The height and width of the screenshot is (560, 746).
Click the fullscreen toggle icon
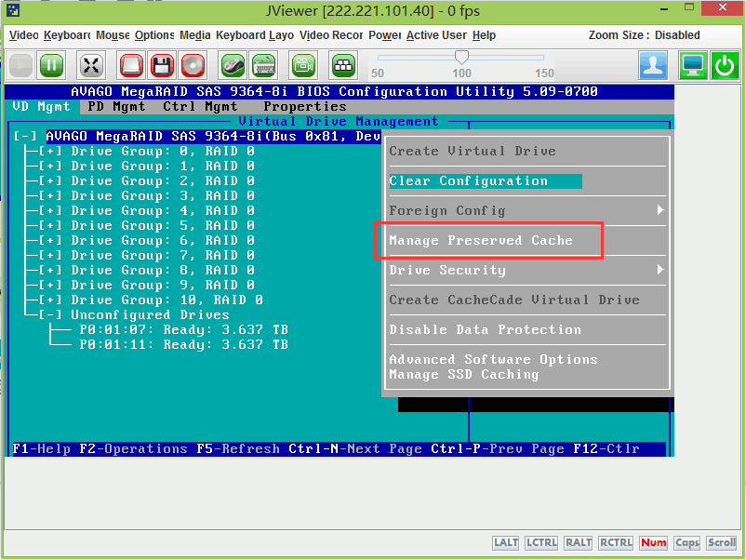pyautogui.click(x=90, y=65)
